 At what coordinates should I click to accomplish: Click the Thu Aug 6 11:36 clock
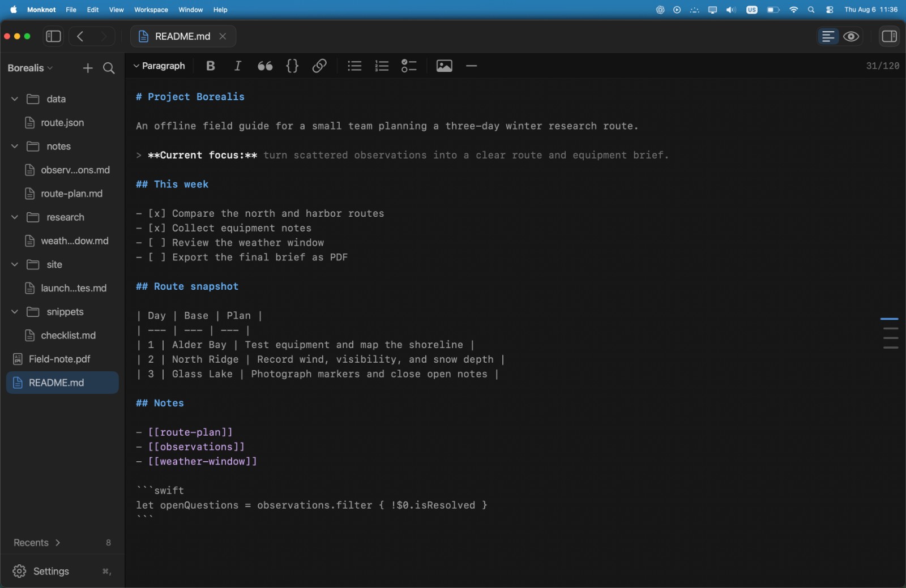click(871, 10)
